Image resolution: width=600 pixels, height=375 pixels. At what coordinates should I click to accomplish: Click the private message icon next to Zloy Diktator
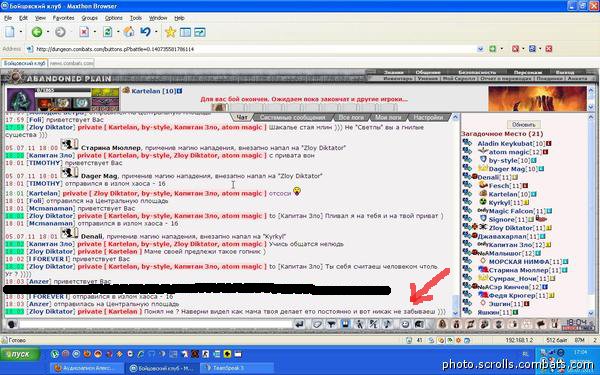[467, 227]
